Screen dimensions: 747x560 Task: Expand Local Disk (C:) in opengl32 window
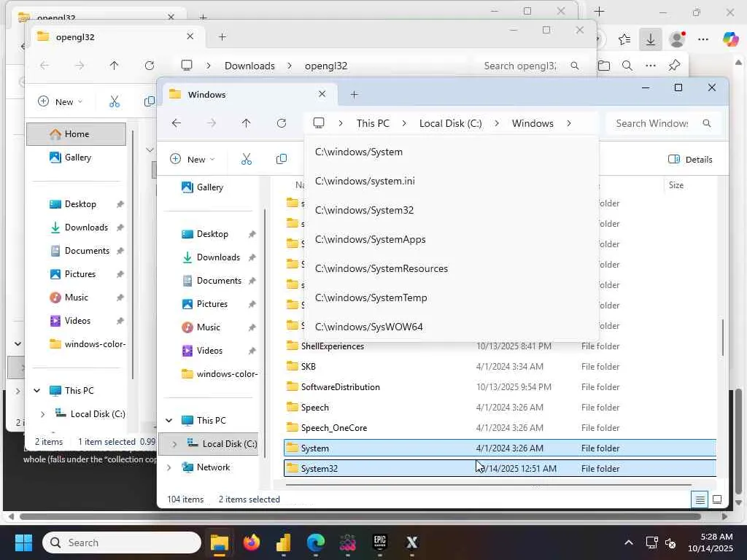point(42,414)
